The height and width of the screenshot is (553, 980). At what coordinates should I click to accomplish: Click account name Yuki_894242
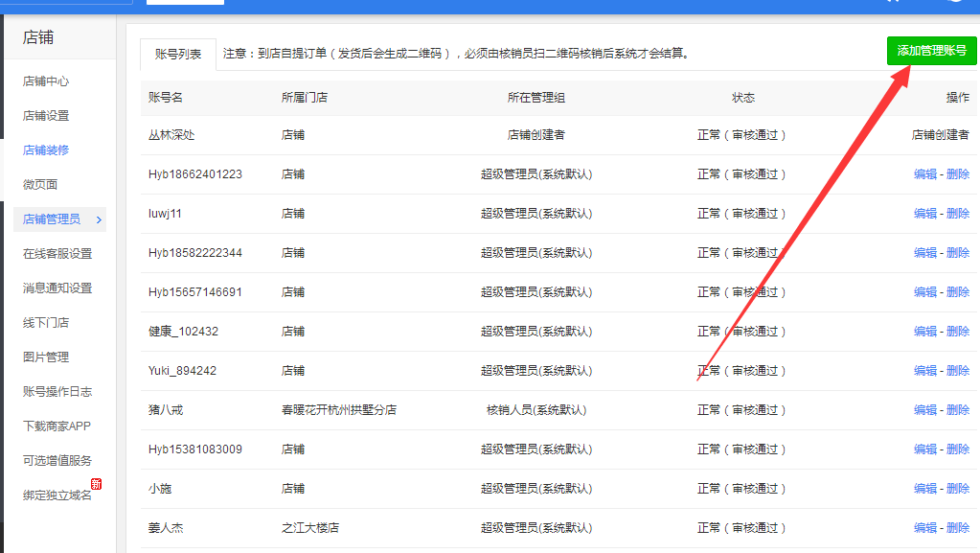pyautogui.click(x=183, y=371)
